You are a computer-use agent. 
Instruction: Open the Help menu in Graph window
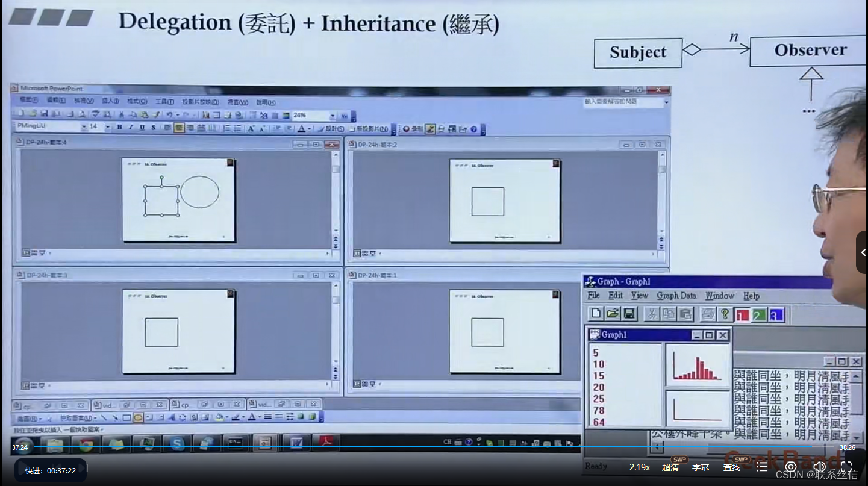(x=751, y=296)
